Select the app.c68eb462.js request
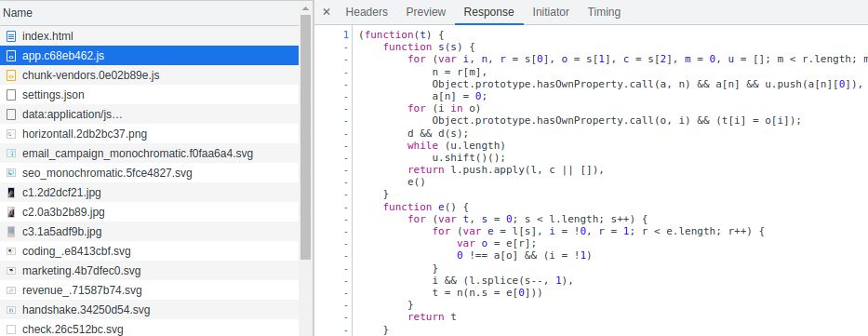This screenshot has width=868, height=336. click(x=150, y=56)
